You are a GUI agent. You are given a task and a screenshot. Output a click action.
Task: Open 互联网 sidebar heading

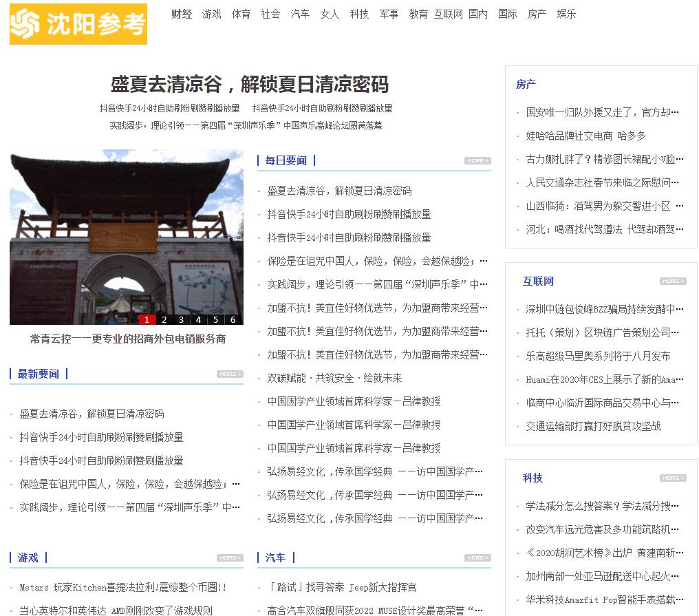coord(538,281)
